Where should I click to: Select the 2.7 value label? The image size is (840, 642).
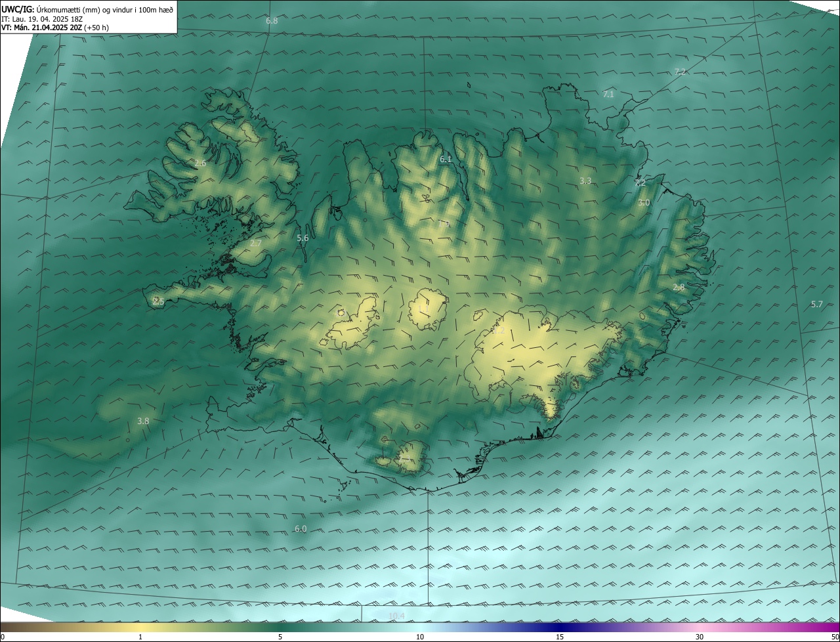(255, 244)
